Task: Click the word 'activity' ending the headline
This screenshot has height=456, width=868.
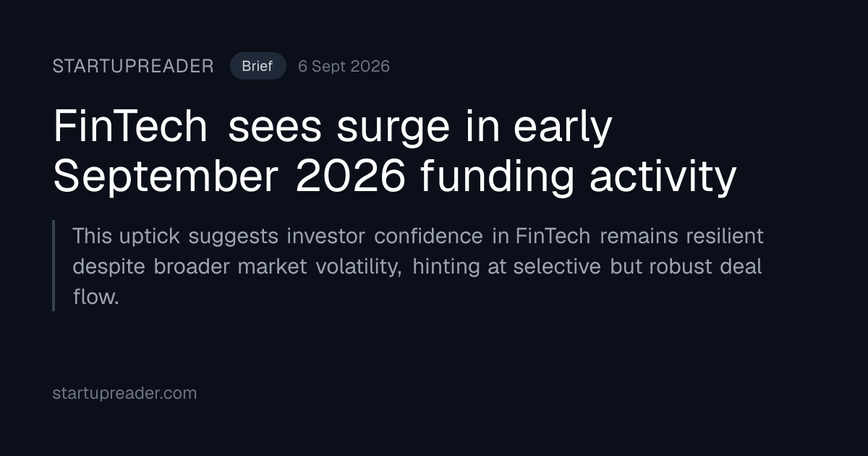Action: [x=663, y=177]
